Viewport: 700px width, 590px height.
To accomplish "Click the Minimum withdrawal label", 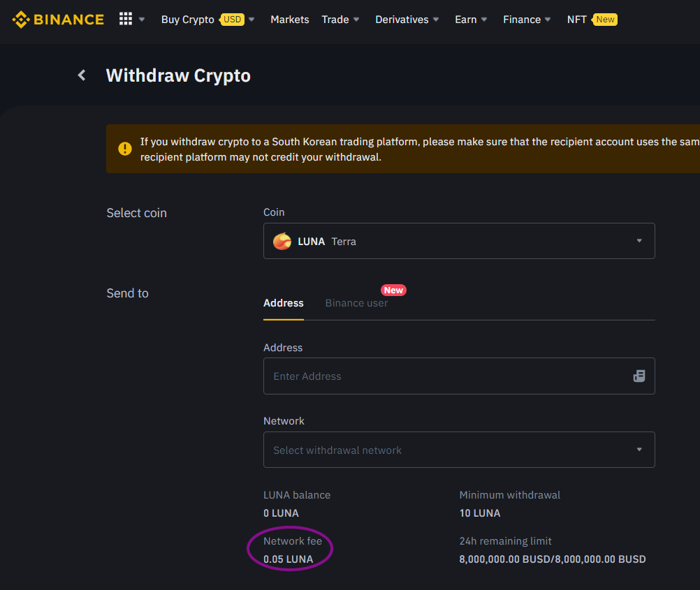I will (509, 495).
